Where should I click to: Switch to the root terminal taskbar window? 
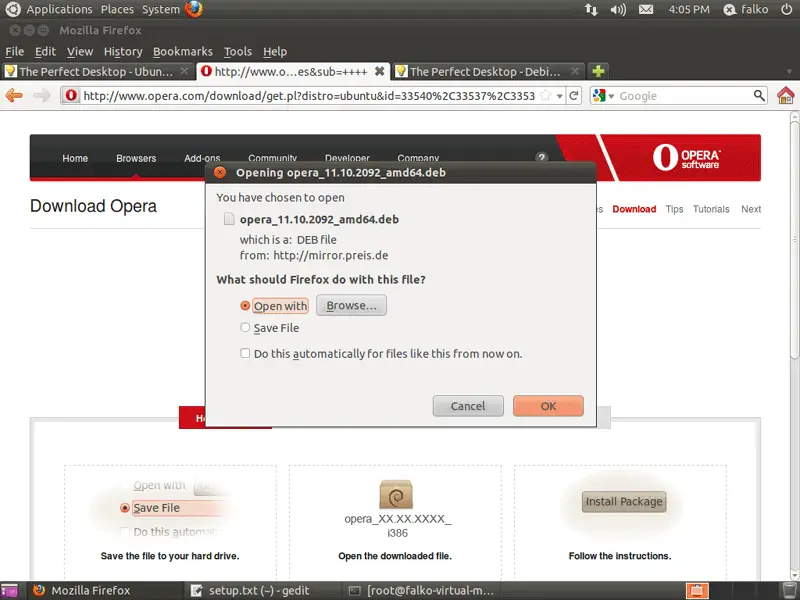click(x=421, y=591)
